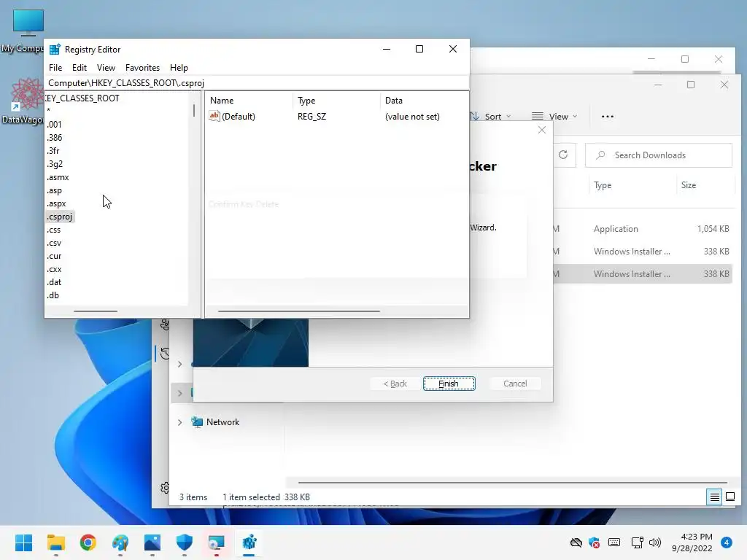This screenshot has width=747, height=560.
Task: Click the Size column header in File Explorer
Action: tap(689, 185)
